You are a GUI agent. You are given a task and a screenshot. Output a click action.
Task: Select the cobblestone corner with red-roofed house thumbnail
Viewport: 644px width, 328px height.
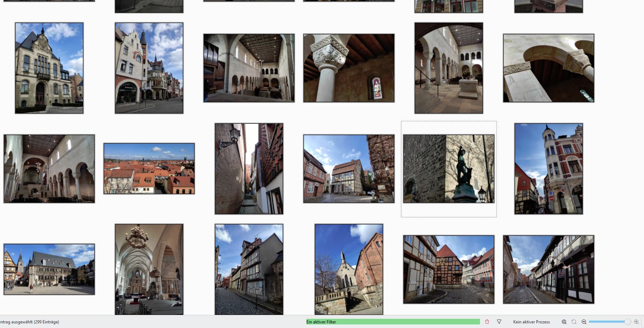(449, 269)
